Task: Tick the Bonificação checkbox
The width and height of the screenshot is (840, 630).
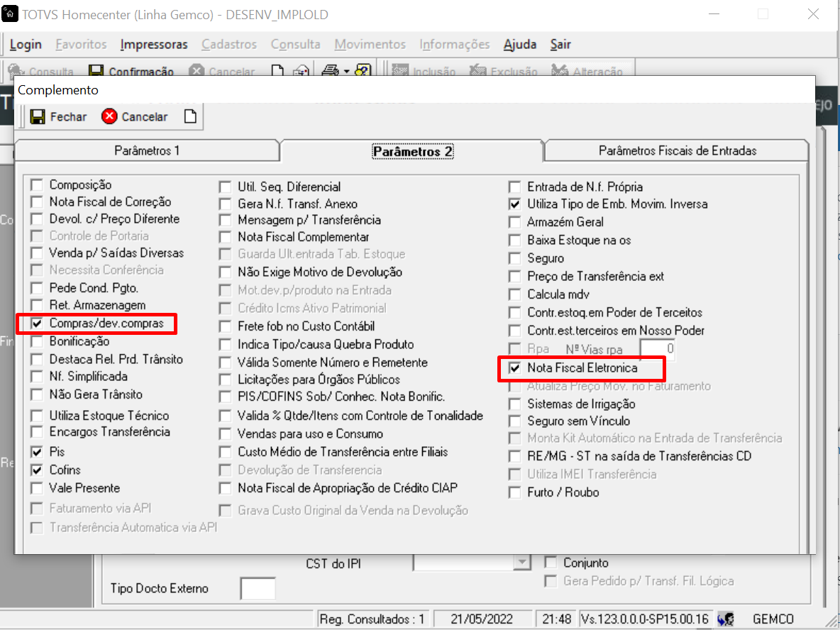Action: 36,342
